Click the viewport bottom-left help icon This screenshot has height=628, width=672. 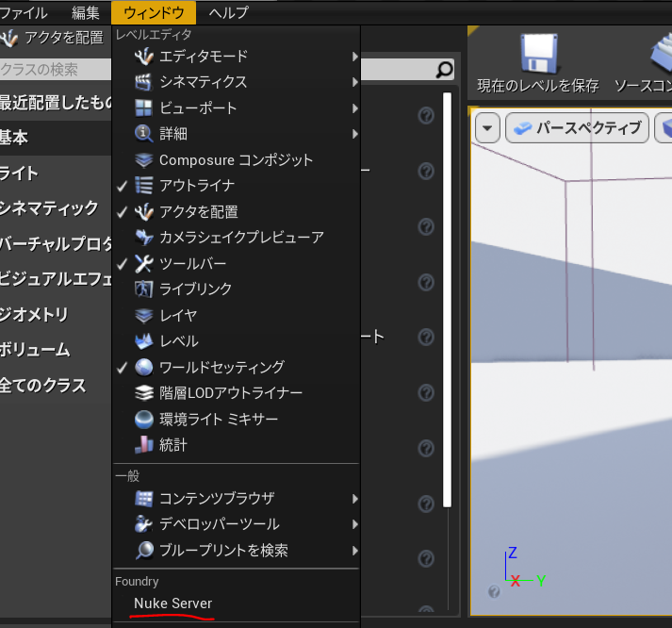pyautogui.click(x=494, y=592)
